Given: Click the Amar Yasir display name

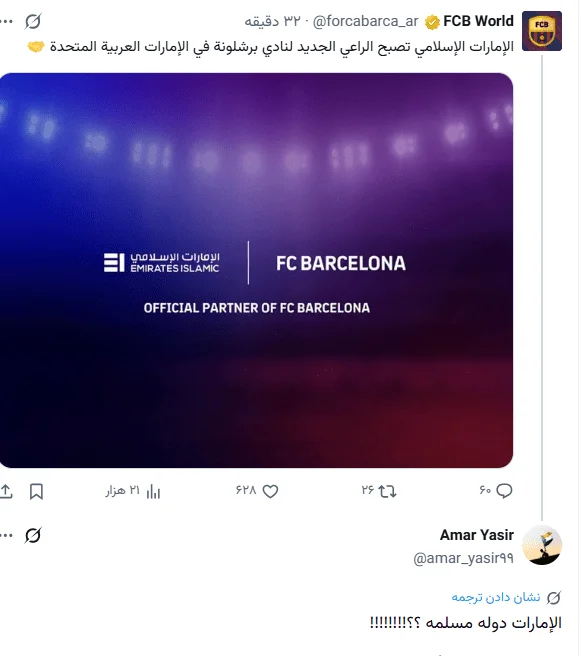Looking at the screenshot, I should [477, 535].
